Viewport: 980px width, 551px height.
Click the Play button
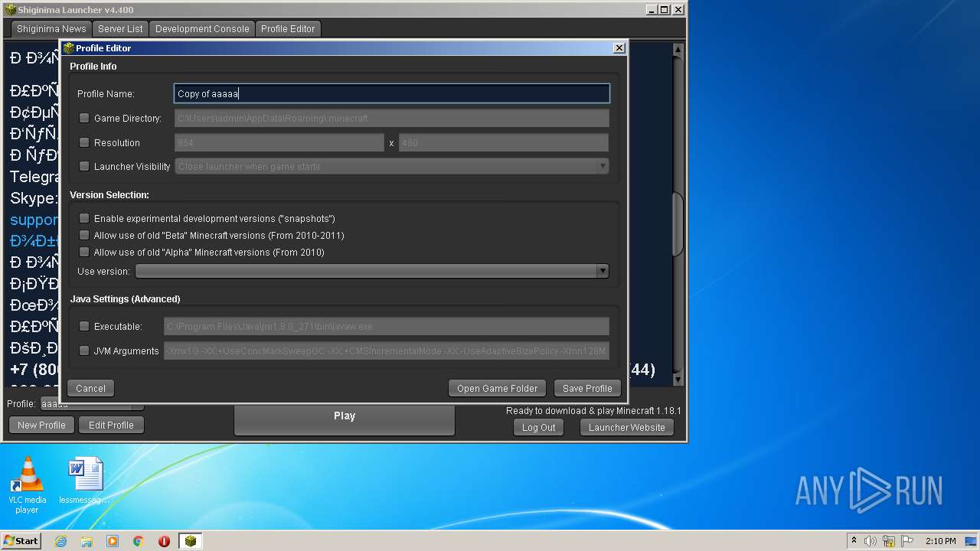tap(345, 418)
